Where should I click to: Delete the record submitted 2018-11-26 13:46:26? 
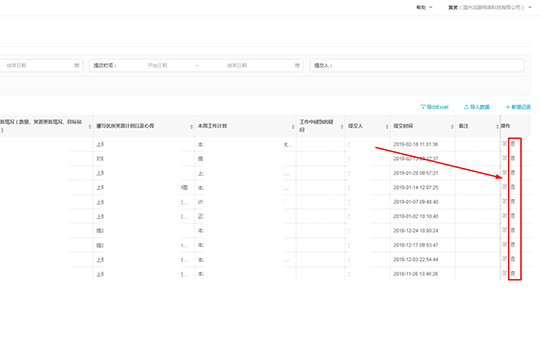coord(513,274)
